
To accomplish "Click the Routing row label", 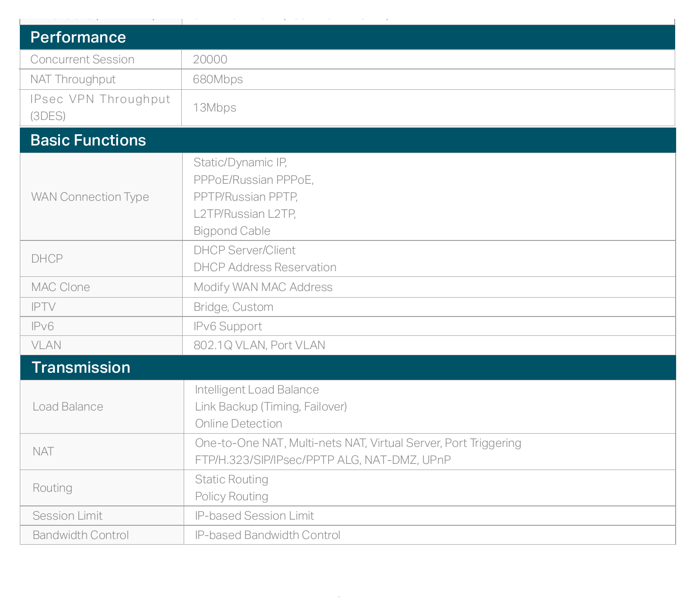I will [x=52, y=488].
